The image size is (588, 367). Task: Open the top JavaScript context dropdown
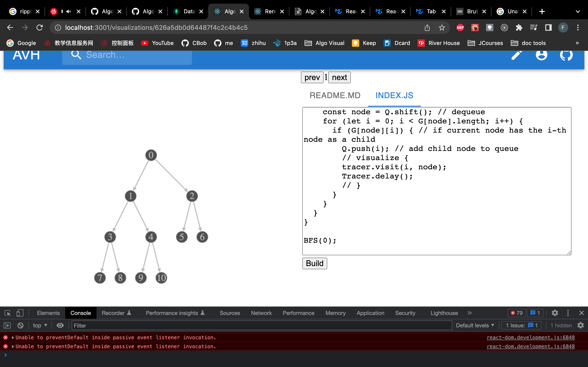[x=40, y=325]
